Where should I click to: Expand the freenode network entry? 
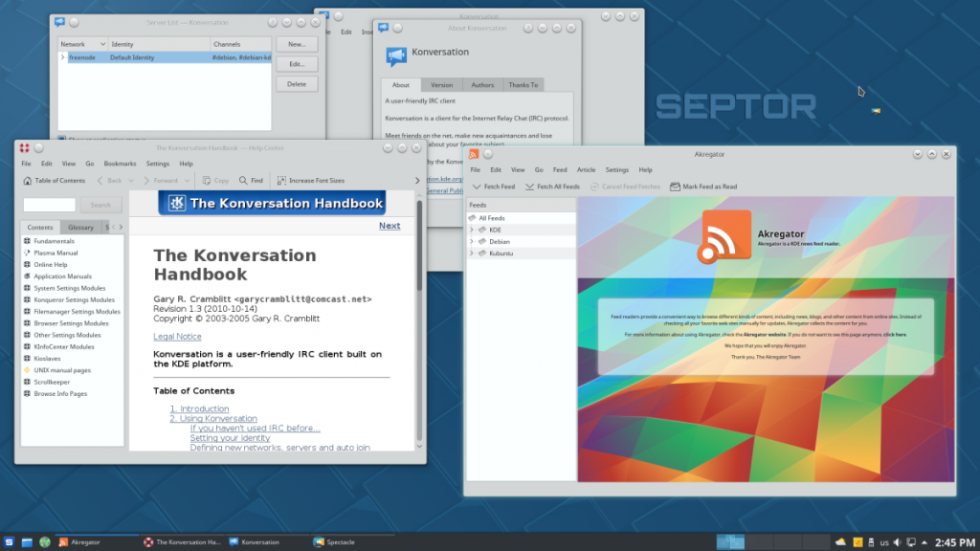coord(63,57)
